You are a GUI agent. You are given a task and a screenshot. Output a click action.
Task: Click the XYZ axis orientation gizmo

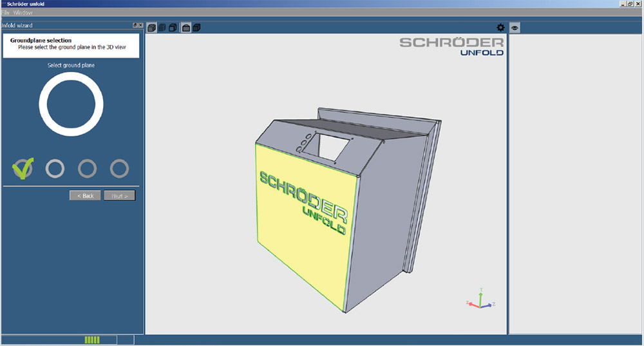pyautogui.click(x=480, y=299)
